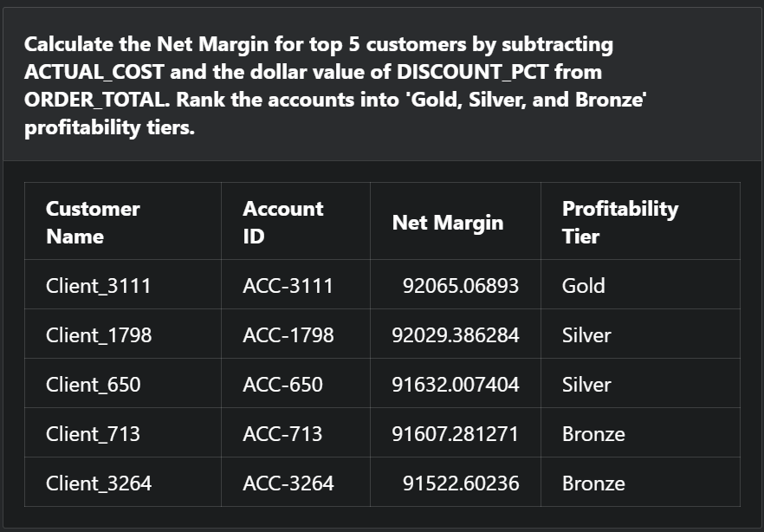Click the Gold tier cell

click(584, 285)
